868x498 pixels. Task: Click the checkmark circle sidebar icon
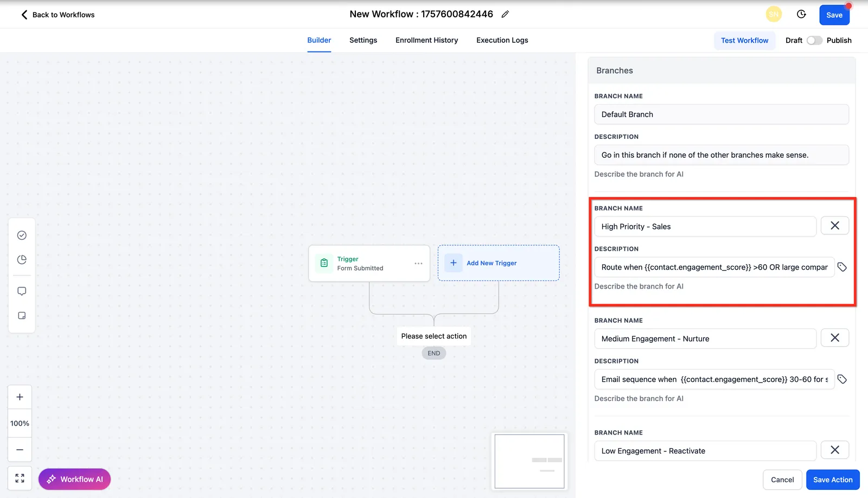pyautogui.click(x=22, y=235)
